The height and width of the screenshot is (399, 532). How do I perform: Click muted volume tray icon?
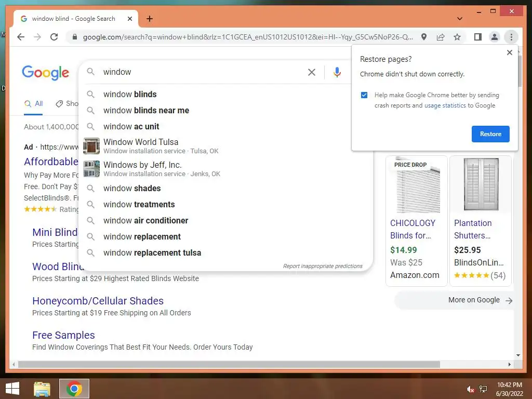[470, 389]
